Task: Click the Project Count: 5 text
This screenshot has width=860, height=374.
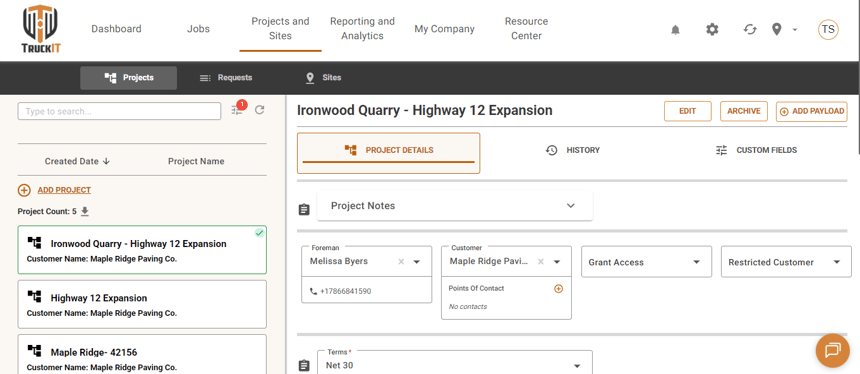Action: pos(47,211)
